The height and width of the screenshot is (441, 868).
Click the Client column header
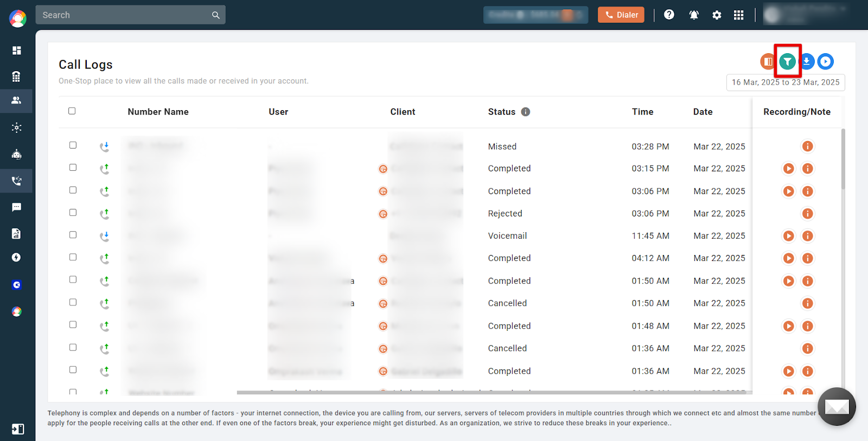[x=403, y=112]
